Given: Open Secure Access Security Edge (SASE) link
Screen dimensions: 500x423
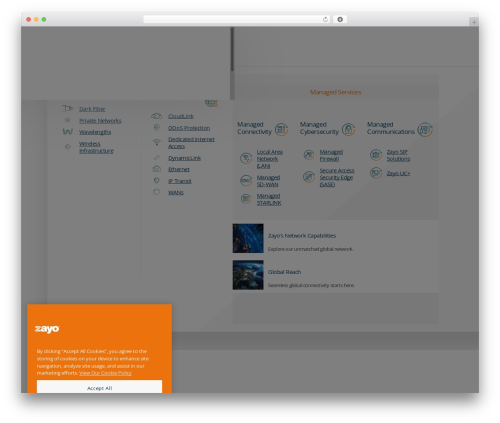Looking at the screenshot, I should (x=337, y=177).
